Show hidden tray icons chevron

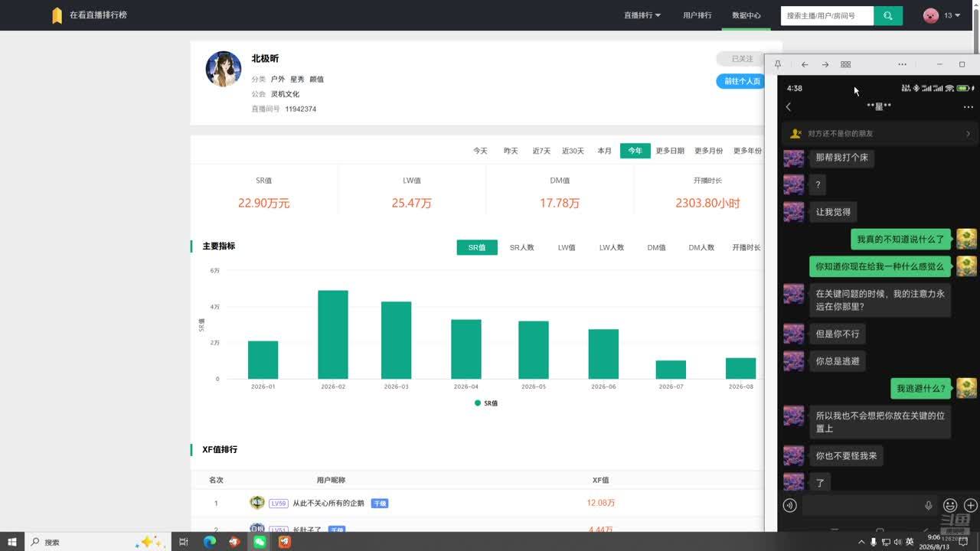861,542
